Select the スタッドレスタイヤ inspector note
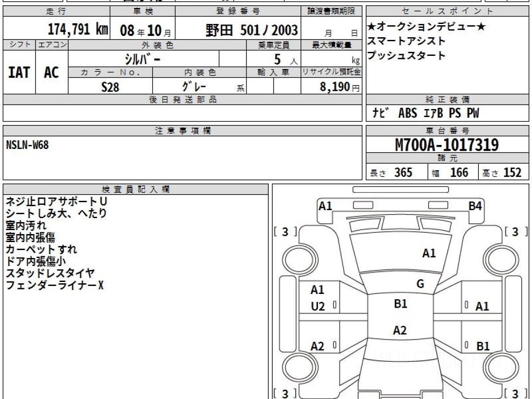 coord(50,273)
